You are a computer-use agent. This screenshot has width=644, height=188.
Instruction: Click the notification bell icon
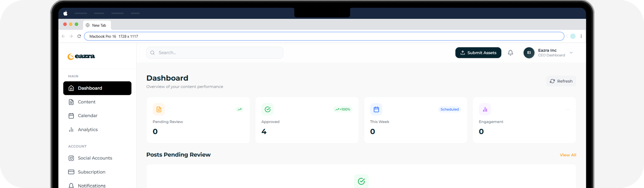(510, 53)
